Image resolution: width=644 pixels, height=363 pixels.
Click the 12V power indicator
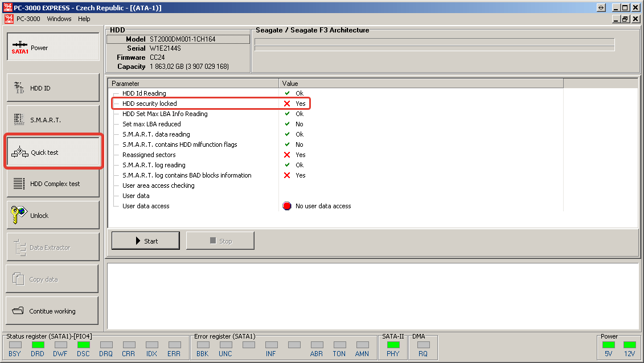coord(630,345)
